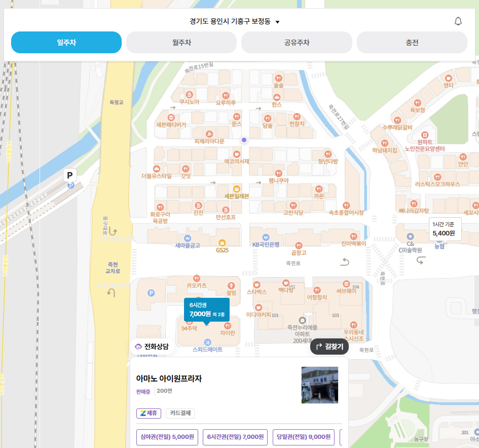
Task: Click the blue P parking icon near 카오카츠
Action: click(x=151, y=293)
